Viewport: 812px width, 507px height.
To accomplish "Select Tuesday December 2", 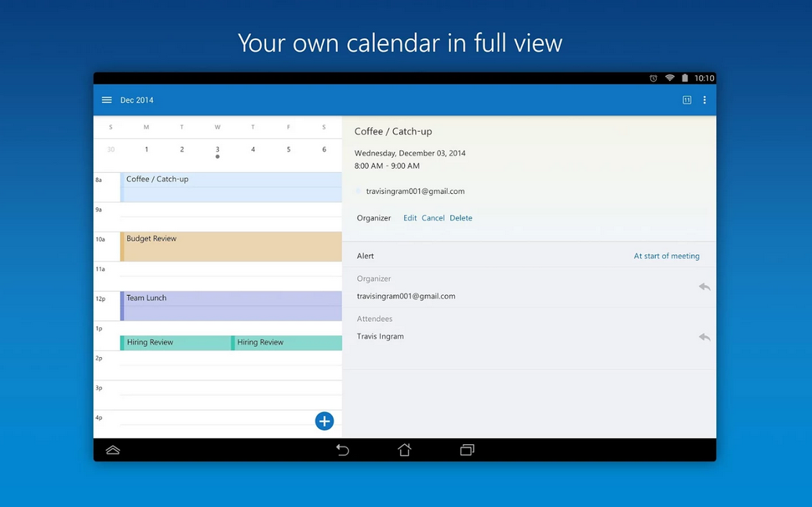I will click(x=182, y=149).
